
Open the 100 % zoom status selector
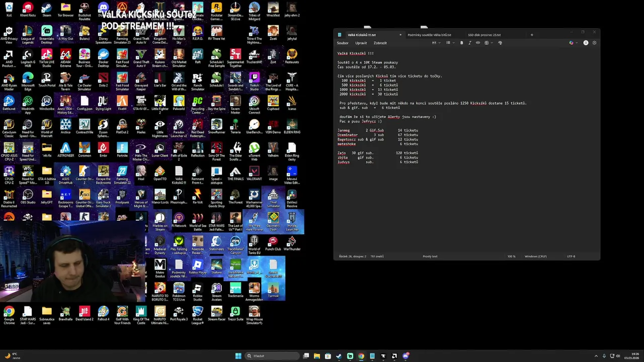click(511, 256)
